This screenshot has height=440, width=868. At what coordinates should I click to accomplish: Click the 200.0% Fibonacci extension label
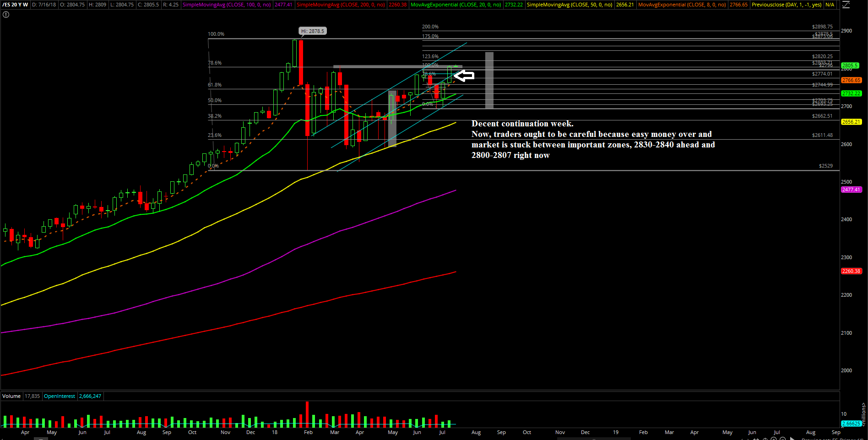[430, 27]
